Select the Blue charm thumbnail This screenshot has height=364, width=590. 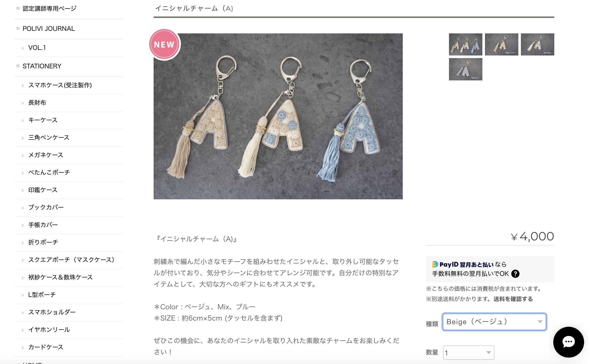click(465, 69)
